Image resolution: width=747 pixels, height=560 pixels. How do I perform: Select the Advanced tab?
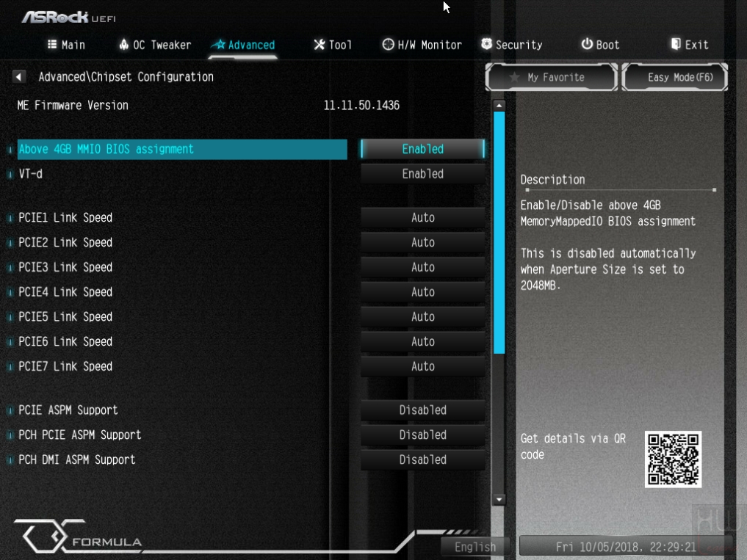pyautogui.click(x=243, y=45)
